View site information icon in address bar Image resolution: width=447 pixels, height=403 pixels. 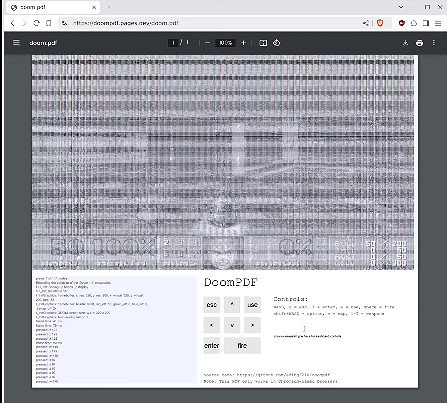(x=65, y=23)
